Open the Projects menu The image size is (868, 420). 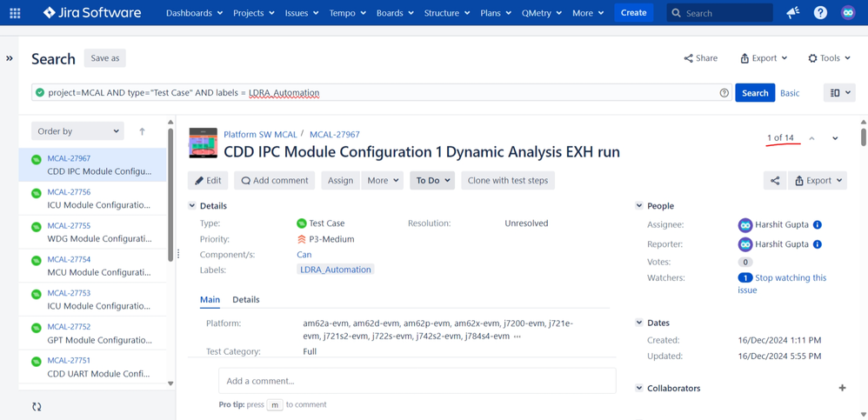[254, 13]
